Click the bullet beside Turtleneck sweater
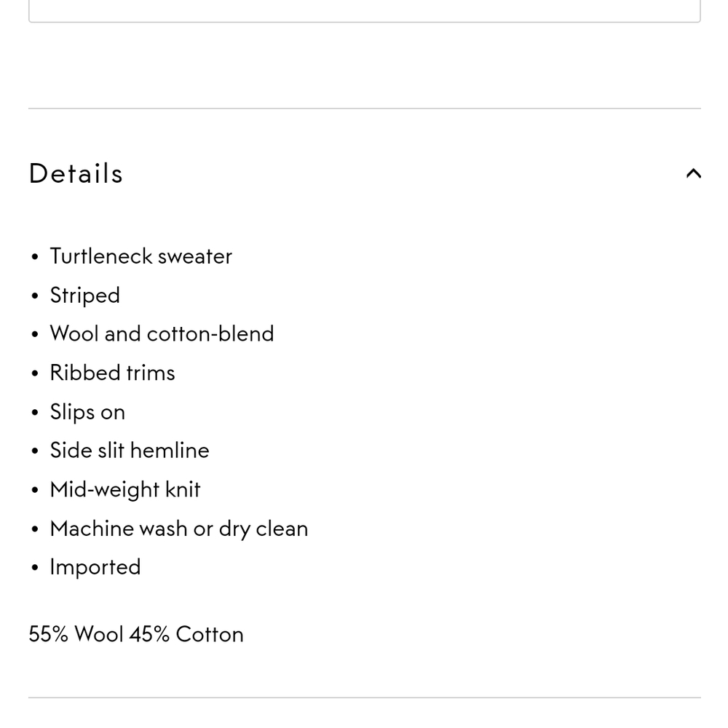The width and height of the screenshot is (728, 728). point(35,258)
